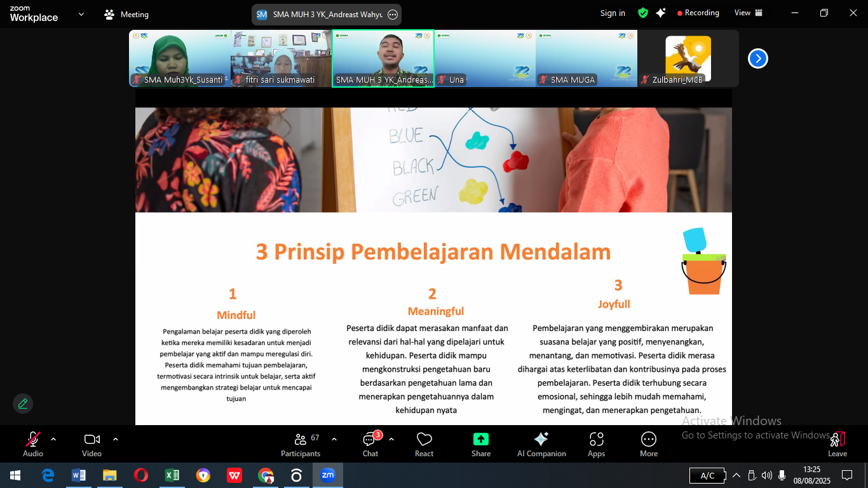The width and height of the screenshot is (868, 488).
Task: Switch to Zoom app in taskbar
Action: click(328, 475)
